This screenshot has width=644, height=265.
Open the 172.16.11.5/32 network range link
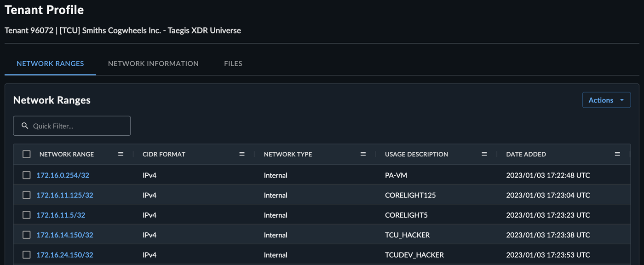61,215
